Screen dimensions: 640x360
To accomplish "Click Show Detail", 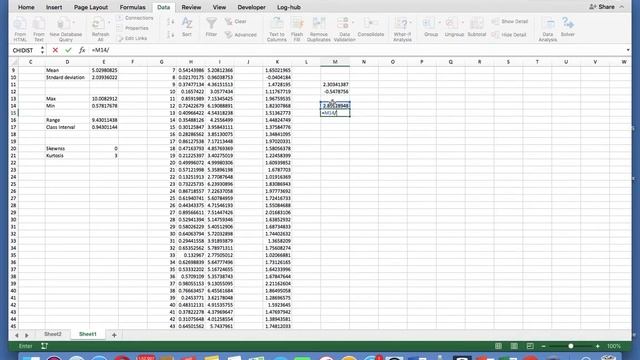I will (x=510, y=21).
